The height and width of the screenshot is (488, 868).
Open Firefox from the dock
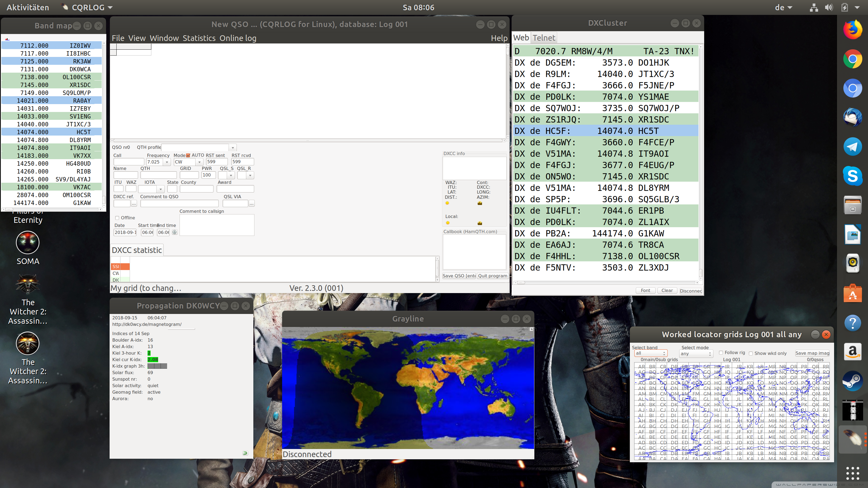[x=853, y=30]
